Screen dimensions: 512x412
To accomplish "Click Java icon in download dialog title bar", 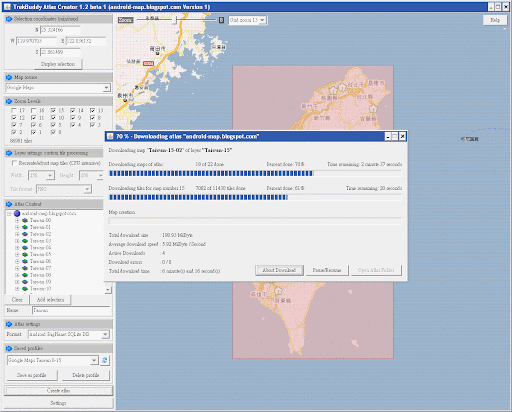I will tap(110, 136).
